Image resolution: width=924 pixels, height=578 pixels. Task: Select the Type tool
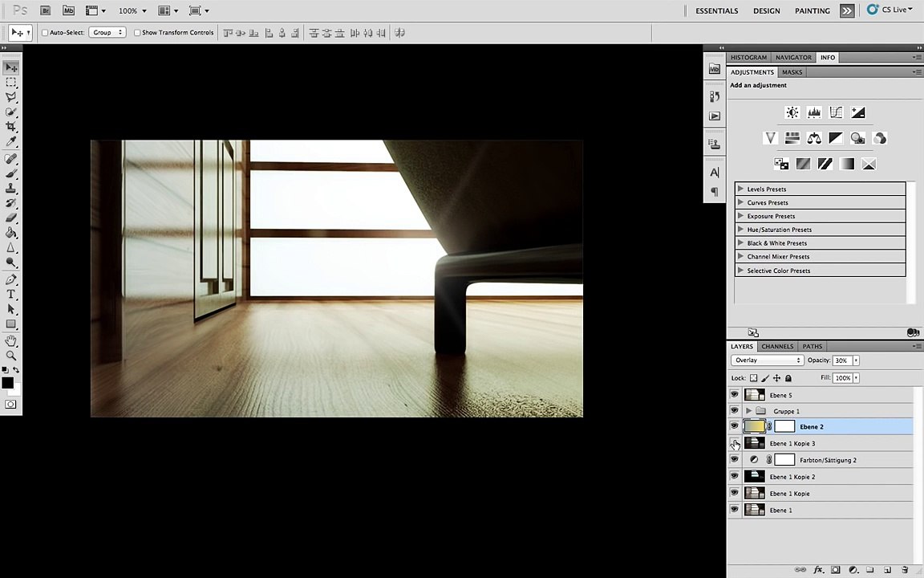(x=11, y=295)
